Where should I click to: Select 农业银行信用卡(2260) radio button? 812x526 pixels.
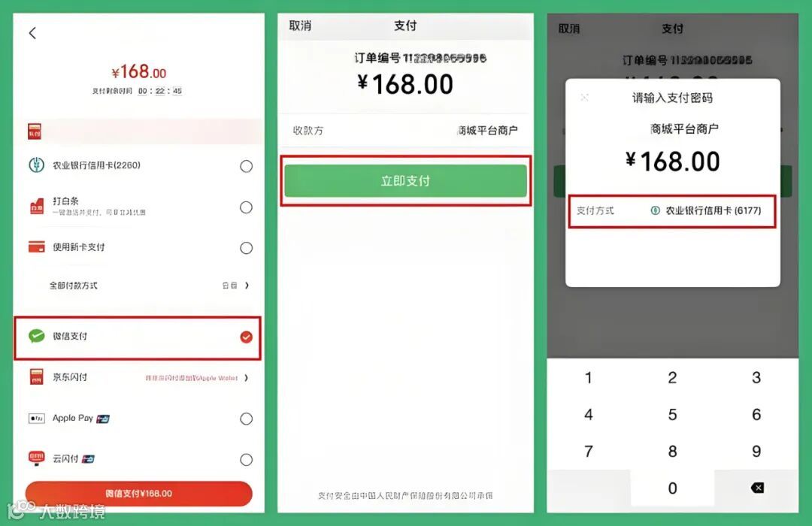(247, 166)
